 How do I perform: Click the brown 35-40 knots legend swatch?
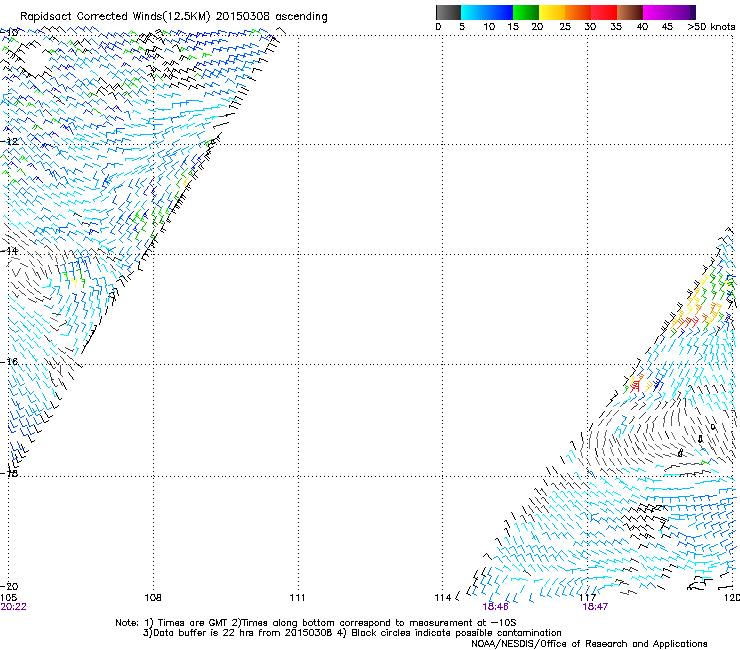[x=630, y=12]
